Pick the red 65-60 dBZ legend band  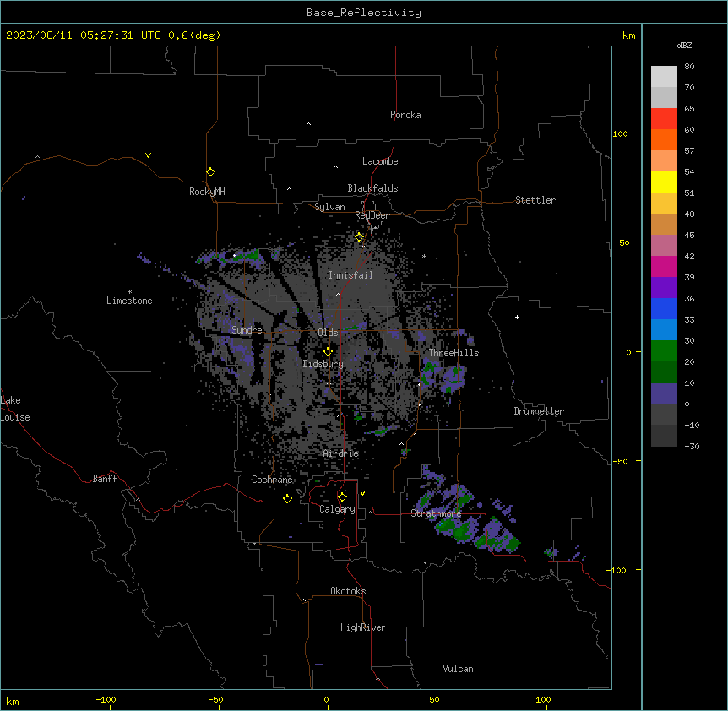[x=664, y=118]
